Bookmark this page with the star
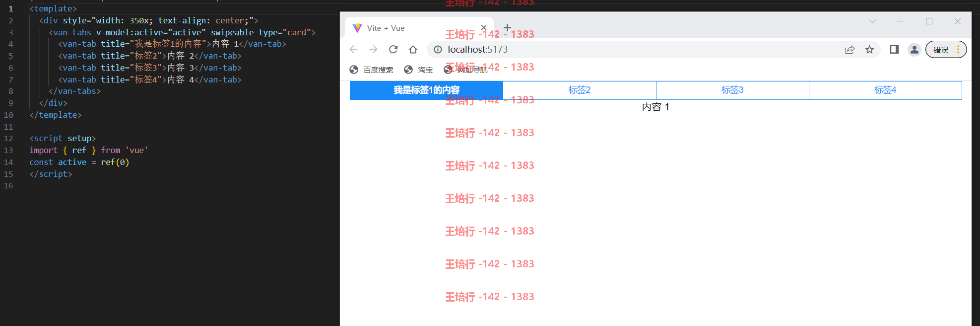The width and height of the screenshot is (980, 326). (869, 49)
